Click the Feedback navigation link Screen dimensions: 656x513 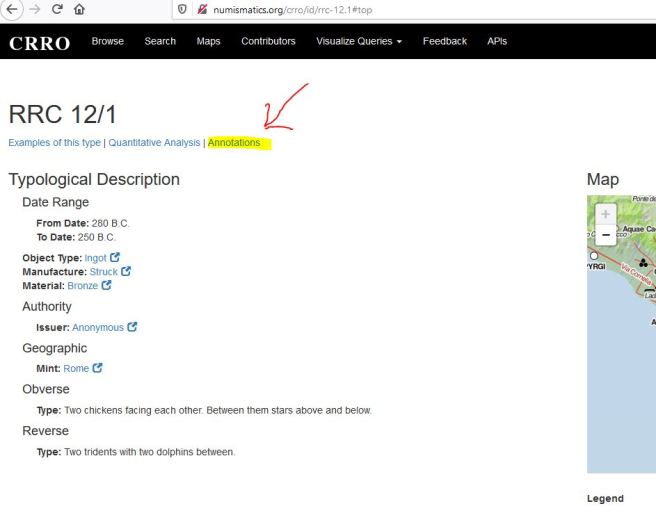[x=445, y=41]
